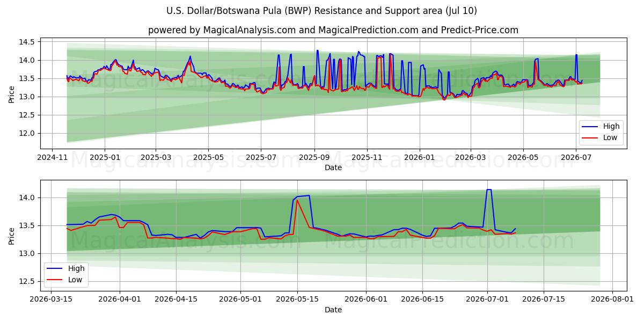The image size is (644, 322).
Task: Click the 'Price' y-axis label of lower chart
Action: coord(12,236)
